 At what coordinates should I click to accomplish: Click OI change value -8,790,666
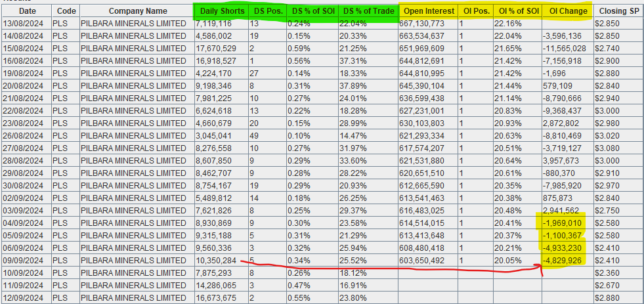562,98
